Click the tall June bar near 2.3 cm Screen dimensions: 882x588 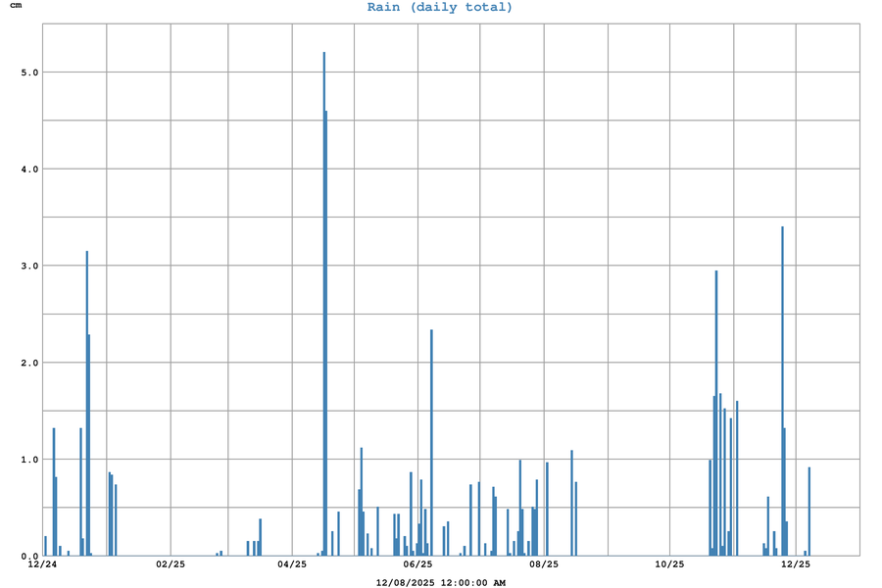point(431,441)
